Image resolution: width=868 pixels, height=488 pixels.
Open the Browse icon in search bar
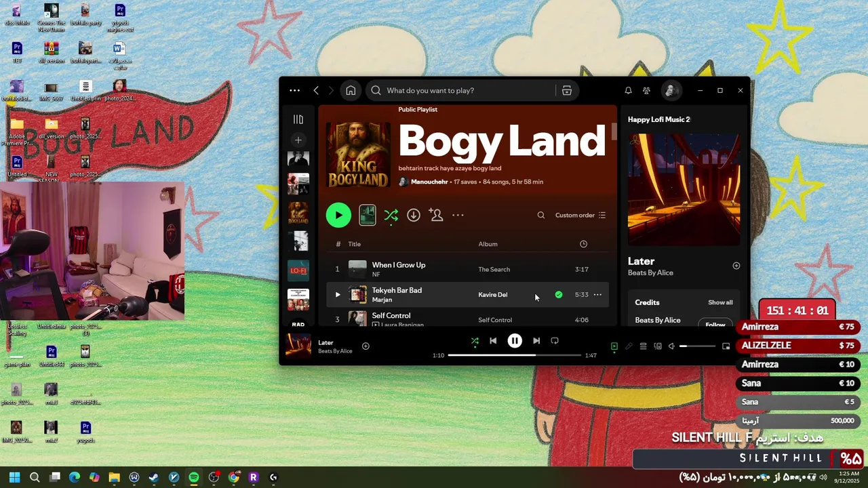(567, 90)
